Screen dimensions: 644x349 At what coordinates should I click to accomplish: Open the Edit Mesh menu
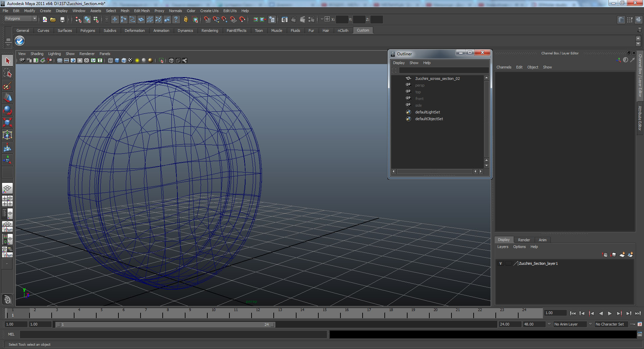pyautogui.click(x=142, y=11)
